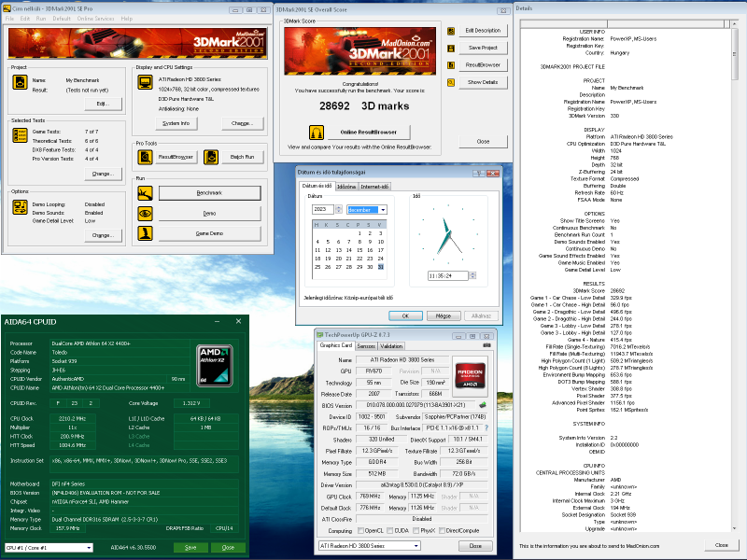Click the Mégse button in date dialog
This screenshot has width=747, height=560.
(x=444, y=315)
